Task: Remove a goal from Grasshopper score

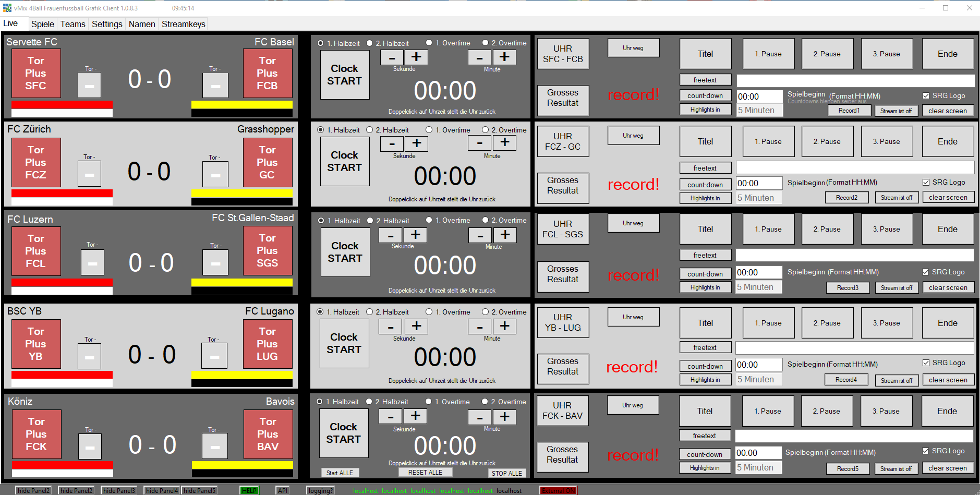Action: [215, 175]
